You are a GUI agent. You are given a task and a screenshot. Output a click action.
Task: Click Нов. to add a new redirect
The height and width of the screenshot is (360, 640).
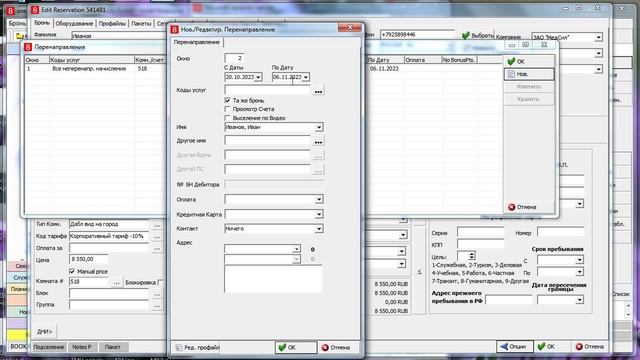coord(529,74)
